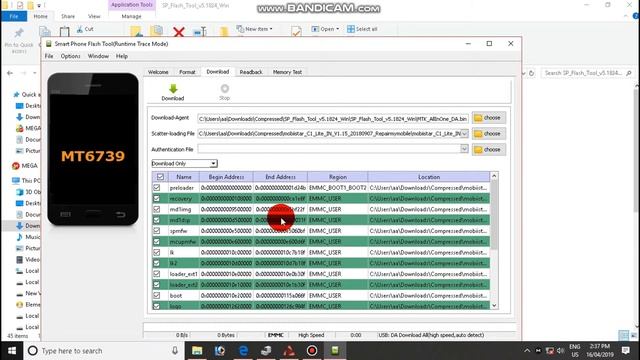Viewport: 640px width, 360px height.
Task: Uncheck the md1dsp partition checkbox
Action: tap(157, 220)
